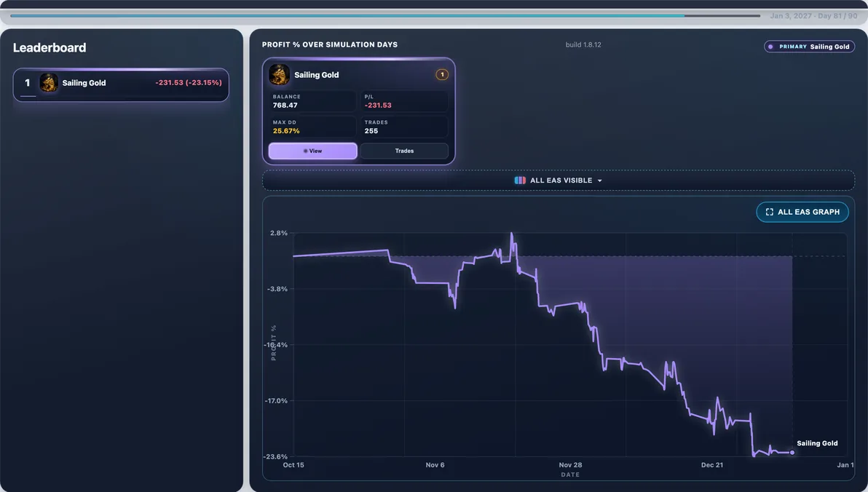
Task: Click the -23.6% y-axis label
Action: click(276, 456)
